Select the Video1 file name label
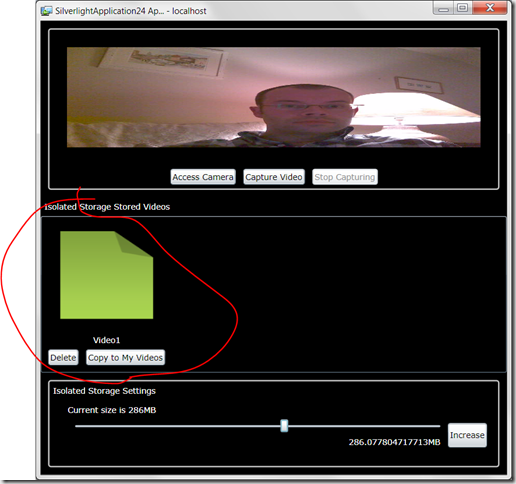This screenshot has width=516, height=484. coord(106,340)
